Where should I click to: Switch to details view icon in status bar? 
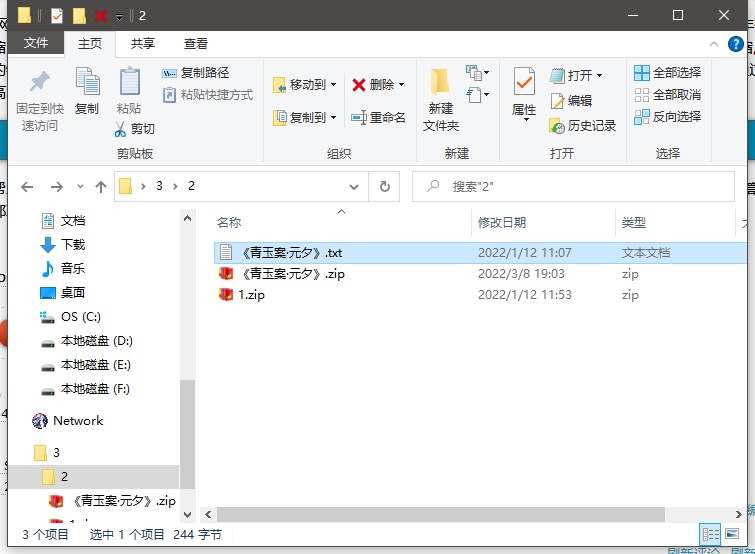710,534
